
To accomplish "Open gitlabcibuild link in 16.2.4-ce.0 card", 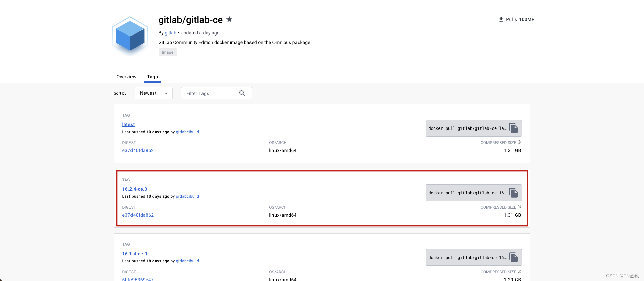I will pos(188,196).
